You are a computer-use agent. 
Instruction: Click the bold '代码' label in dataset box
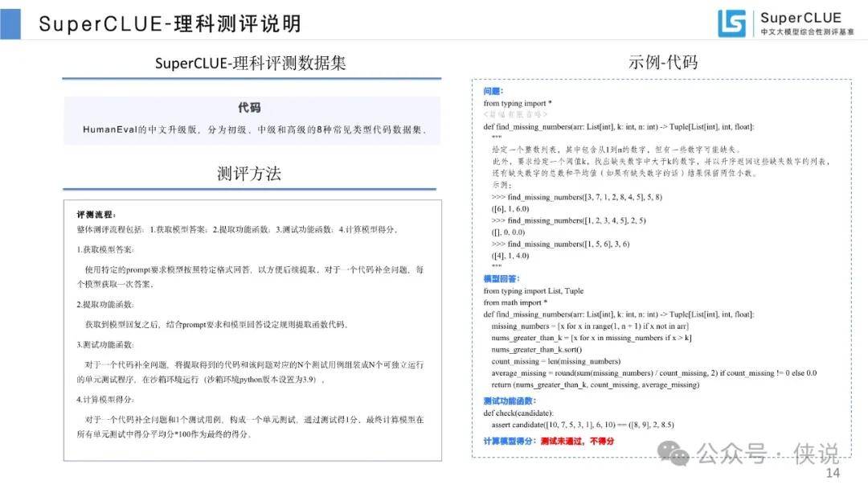[x=250, y=108]
